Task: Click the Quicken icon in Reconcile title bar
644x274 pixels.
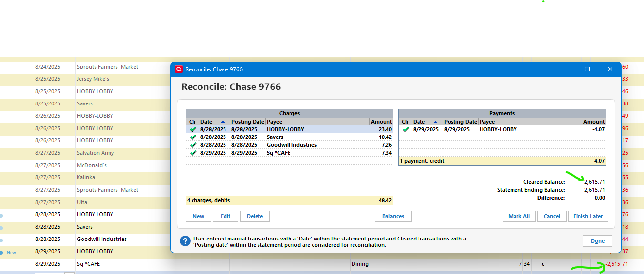Action: click(179, 69)
